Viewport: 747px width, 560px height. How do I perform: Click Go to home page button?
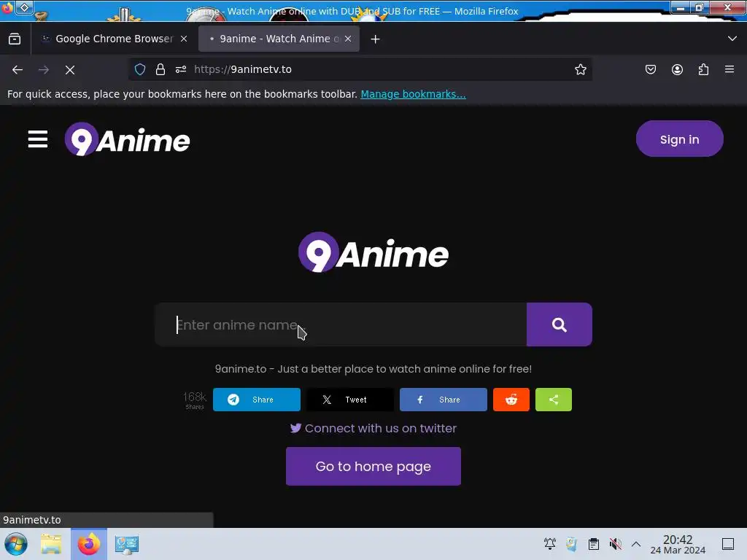point(373,466)
